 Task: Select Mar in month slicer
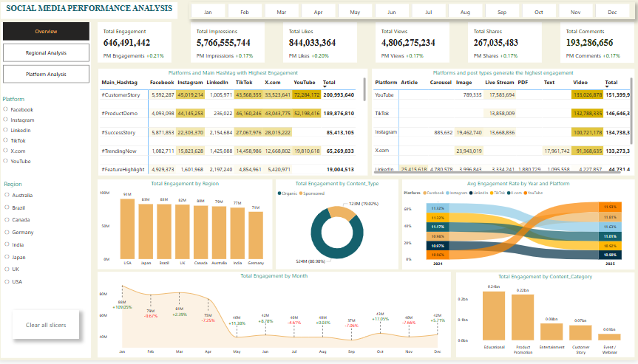coord(282,13)
